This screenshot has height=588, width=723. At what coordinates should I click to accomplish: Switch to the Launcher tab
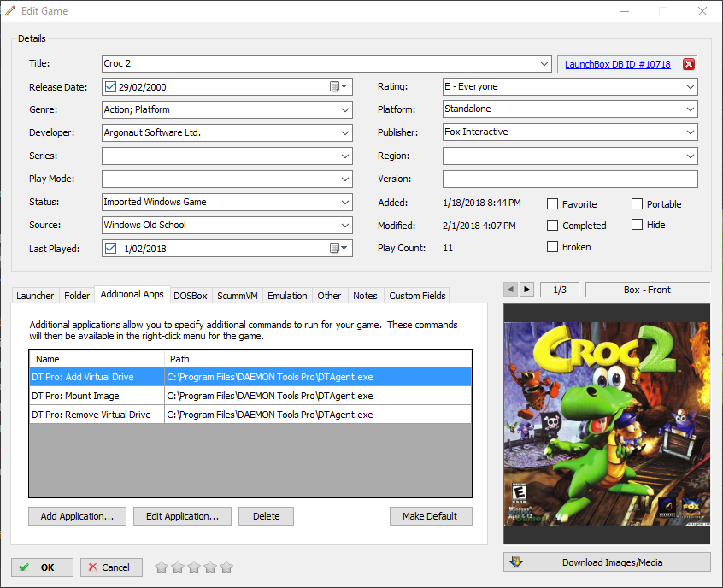(x=35, y=296)
